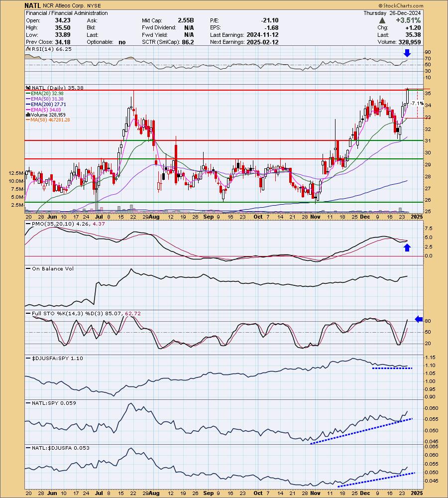The width and height of the screenshot is (448, 498).
Task: Select the High price 35.50
Action: coord(63,27)
